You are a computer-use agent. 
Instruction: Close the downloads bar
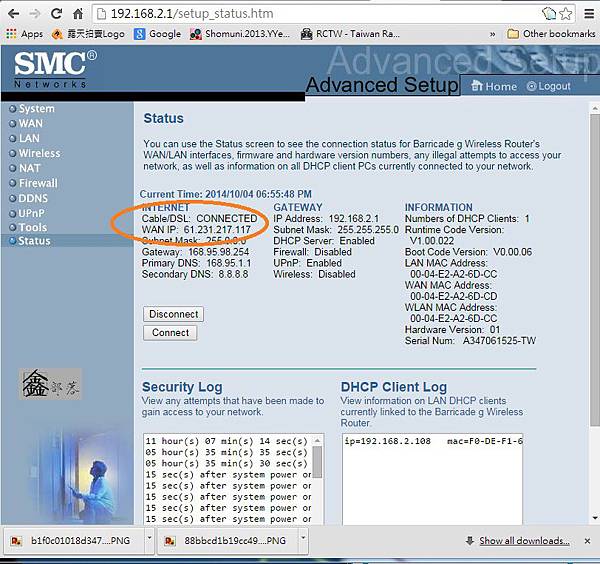(587, 541)
